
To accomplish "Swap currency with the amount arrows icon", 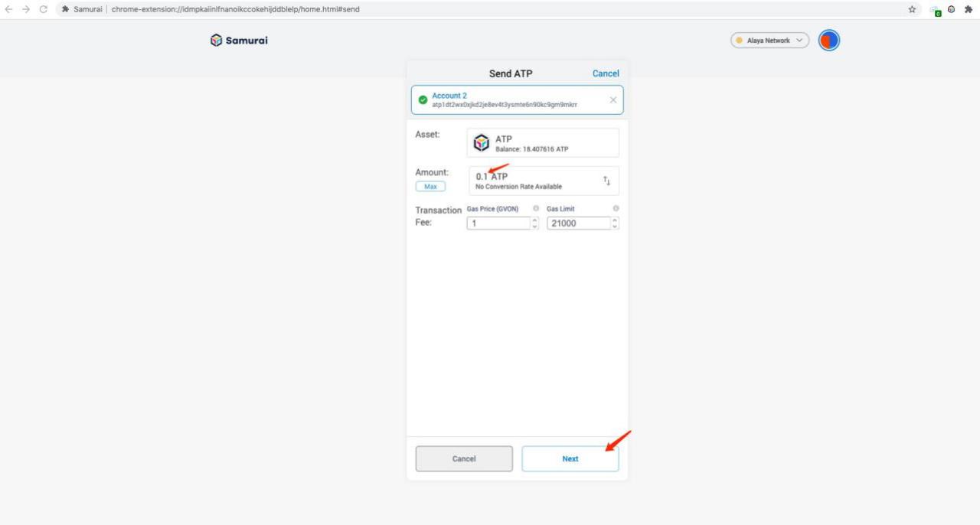I will point(606,181).
